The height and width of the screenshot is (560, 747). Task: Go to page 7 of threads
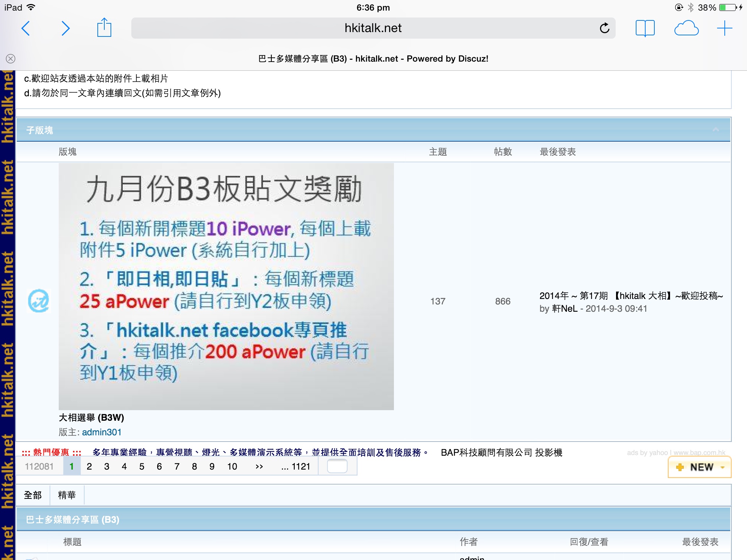(177, 466)
